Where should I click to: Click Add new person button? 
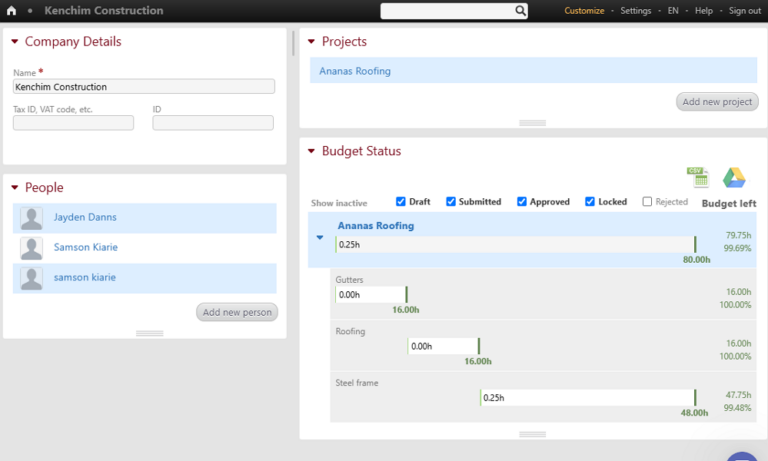237,312
